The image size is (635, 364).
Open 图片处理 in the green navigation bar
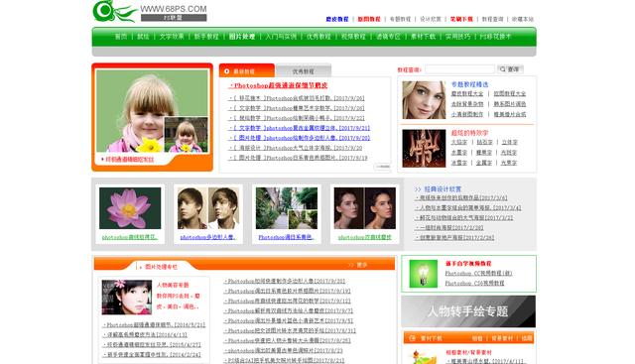click(242, 37)
